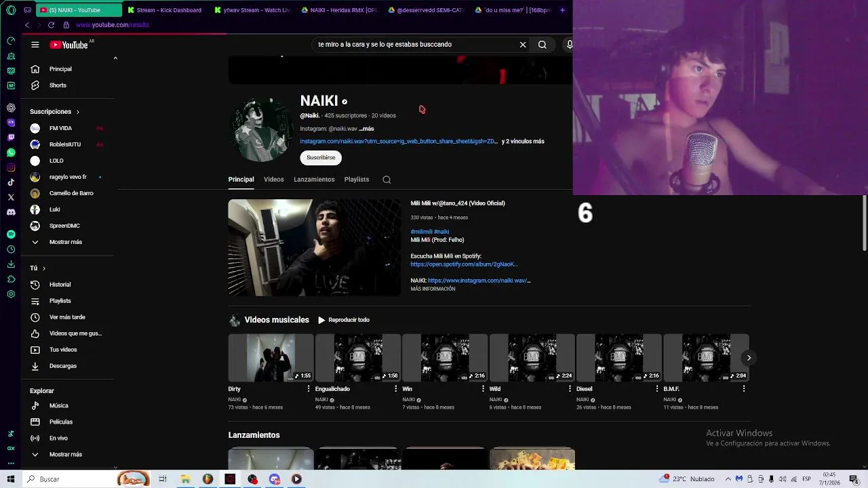
Task: Click inside the YouTube search field
Action: [414, 45]
